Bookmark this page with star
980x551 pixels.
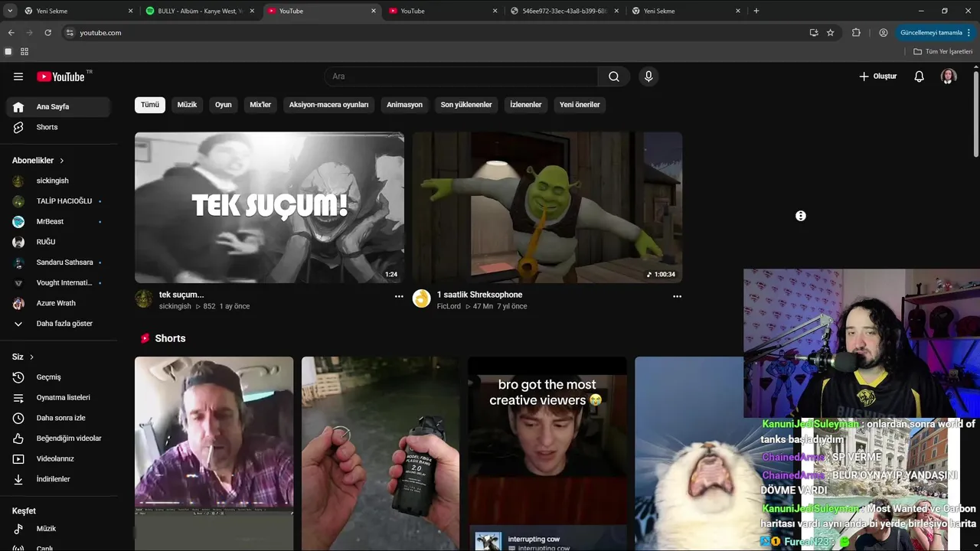[830, 33]
